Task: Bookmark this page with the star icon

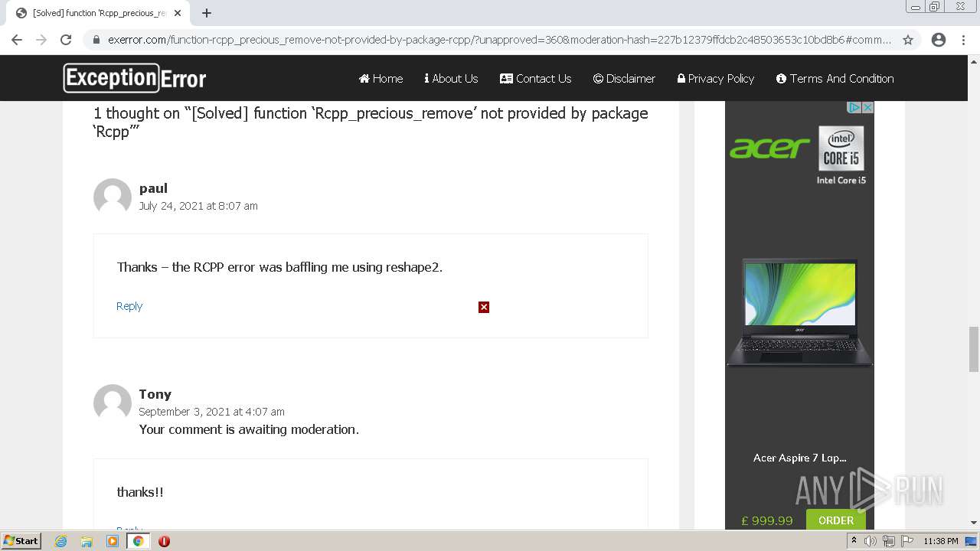Action: pos(908,40)
